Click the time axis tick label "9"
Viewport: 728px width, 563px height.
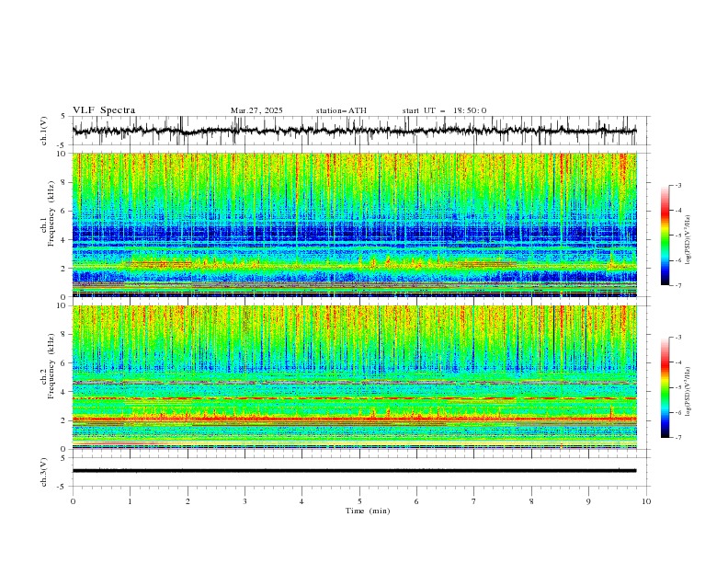(x=588, y=501)
